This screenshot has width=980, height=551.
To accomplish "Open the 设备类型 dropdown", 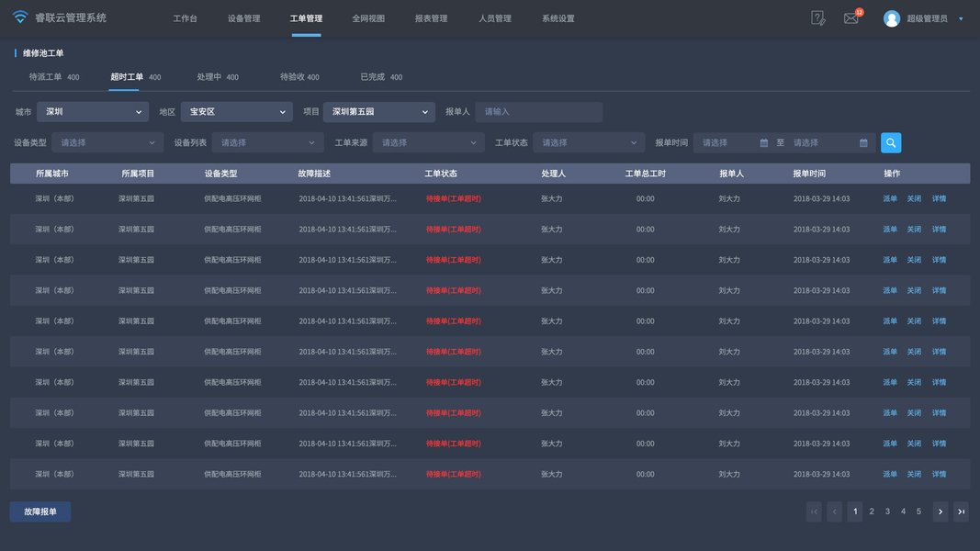I will click(107, 143).
